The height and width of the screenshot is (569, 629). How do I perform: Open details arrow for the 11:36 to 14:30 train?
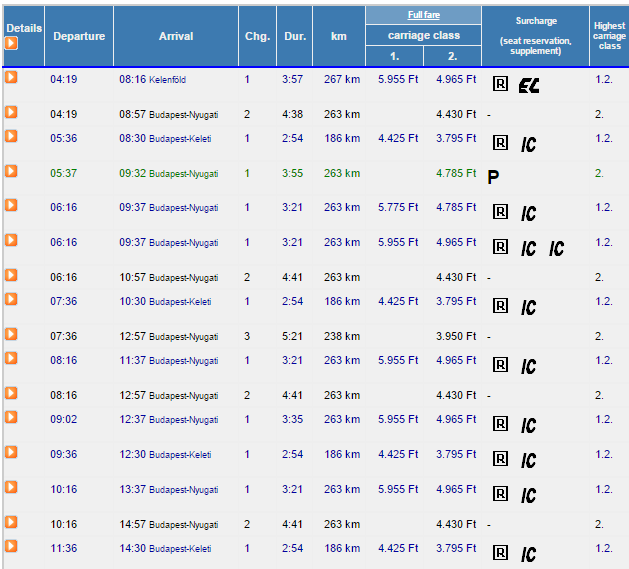[11, 546]
